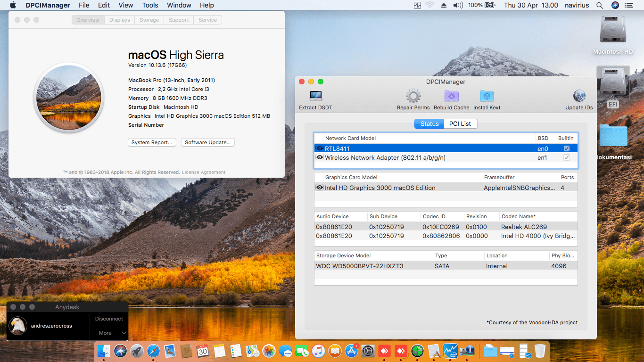The image size is (644, 362).
Task: Open Finder from the Dock
Action: point(104,351)
